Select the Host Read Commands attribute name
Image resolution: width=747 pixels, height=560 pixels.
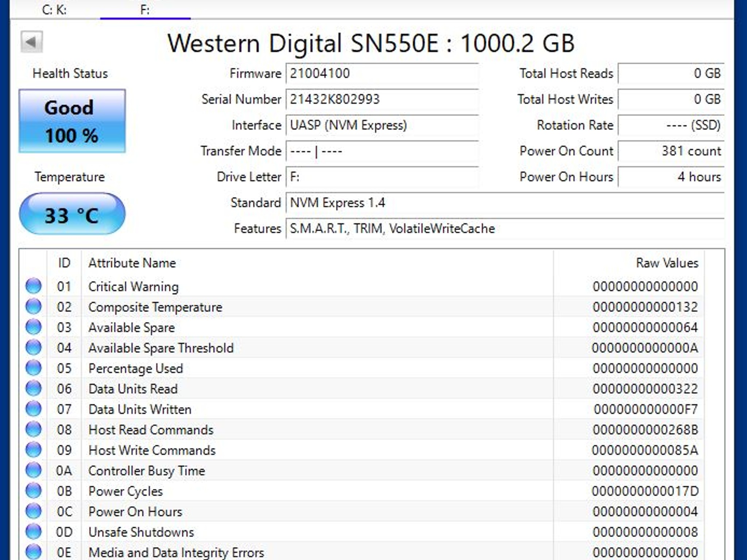tap(151, 430)
